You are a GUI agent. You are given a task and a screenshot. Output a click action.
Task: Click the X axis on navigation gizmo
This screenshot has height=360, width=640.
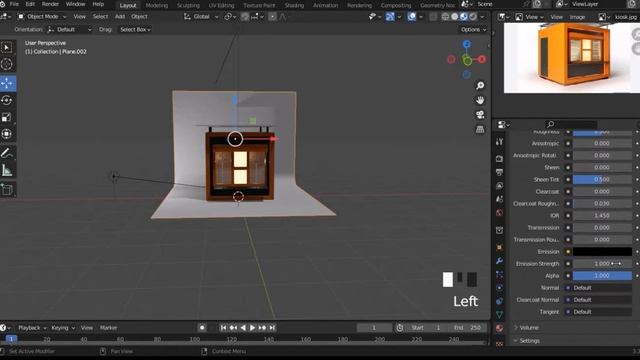coord(482,59)
